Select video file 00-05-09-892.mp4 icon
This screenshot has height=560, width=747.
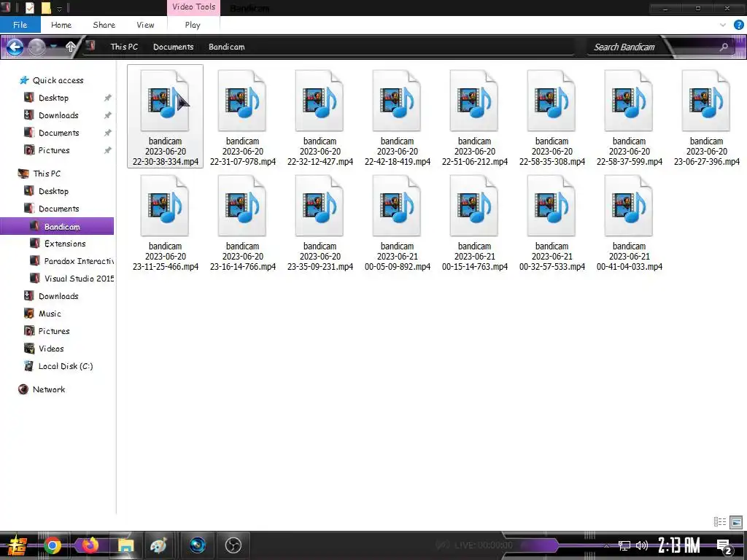[x=397, y=206]
